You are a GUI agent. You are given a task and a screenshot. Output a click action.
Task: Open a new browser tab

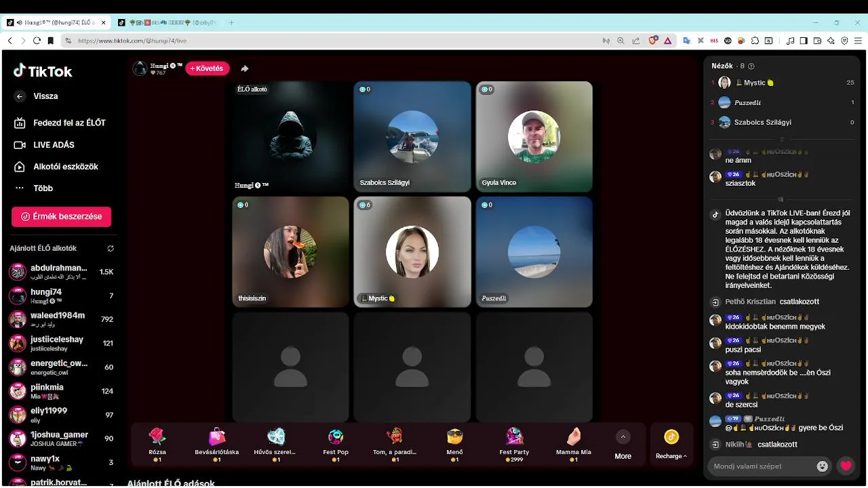pos(231,22)
